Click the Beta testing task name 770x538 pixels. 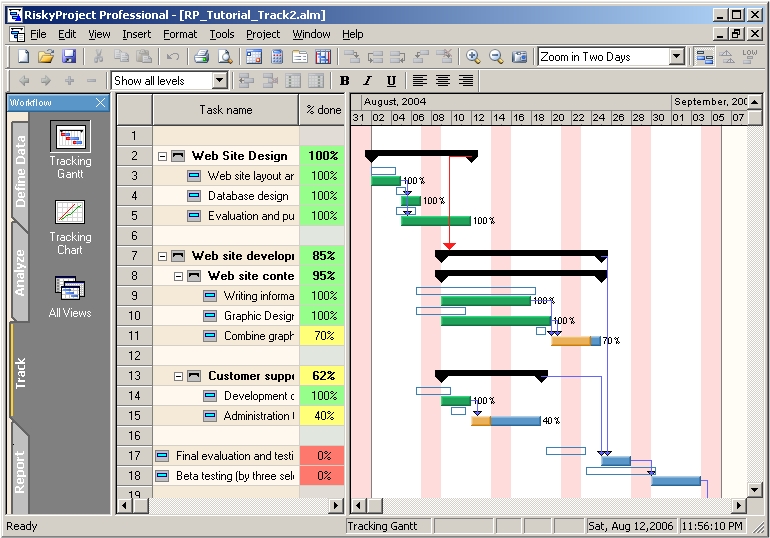pyautogui.click(x=235, y=476)
